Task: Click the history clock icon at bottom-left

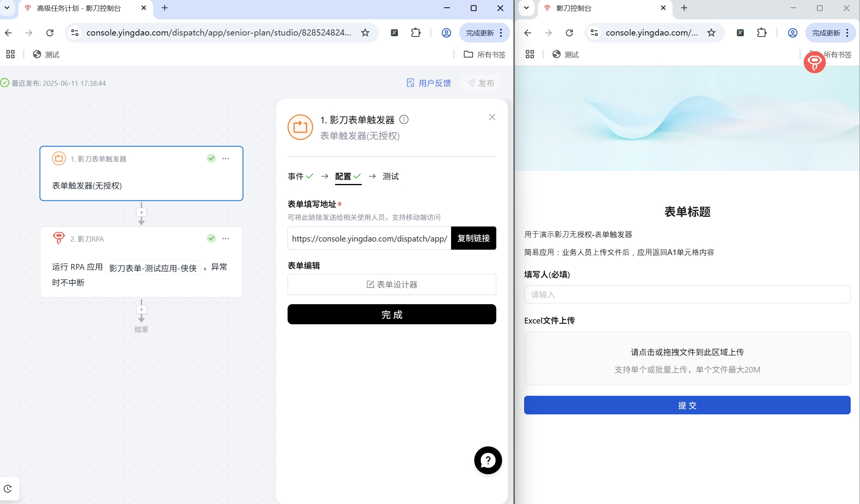Action: (8, 489)
